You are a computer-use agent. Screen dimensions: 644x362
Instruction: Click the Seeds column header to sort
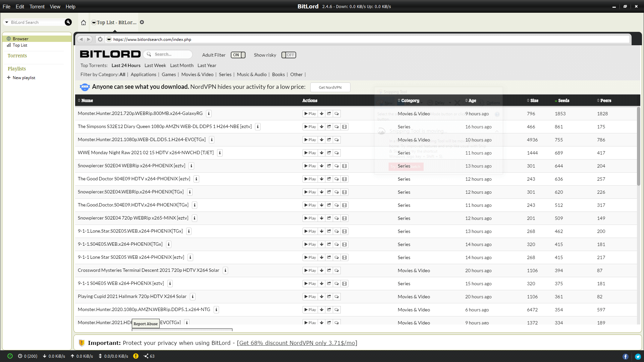[563, 100]
